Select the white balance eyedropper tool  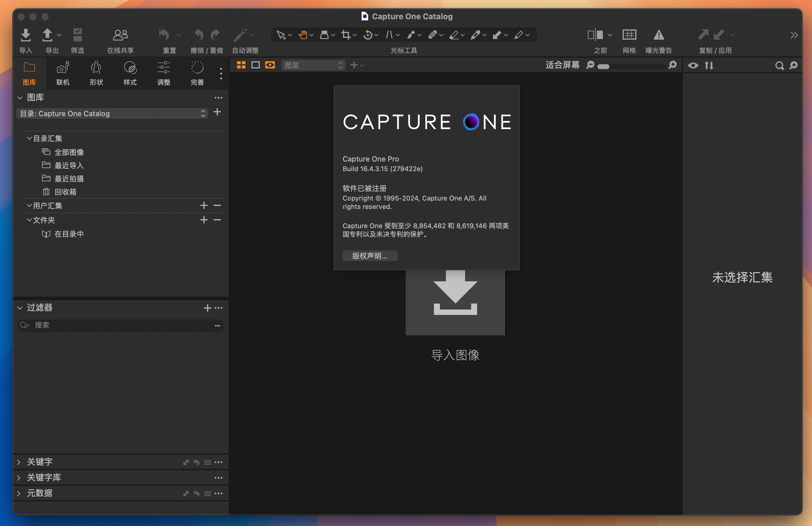(475, 35)
